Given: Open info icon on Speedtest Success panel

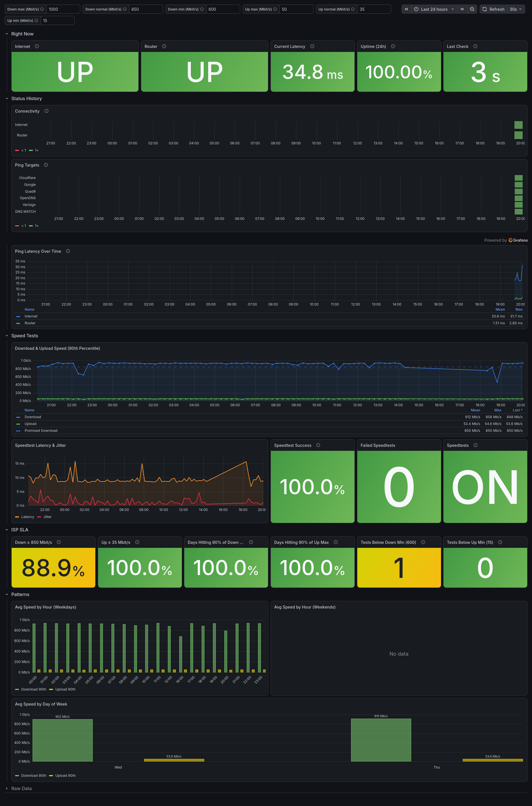Looking at the screenshot, I should pyautogui.click(x=318, y=445).
